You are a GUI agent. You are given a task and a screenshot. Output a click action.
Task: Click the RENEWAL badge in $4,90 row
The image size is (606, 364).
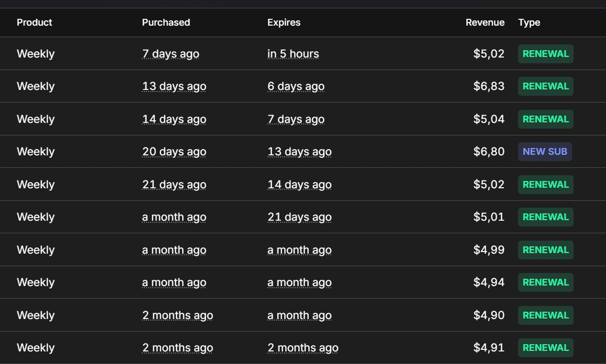545,315
